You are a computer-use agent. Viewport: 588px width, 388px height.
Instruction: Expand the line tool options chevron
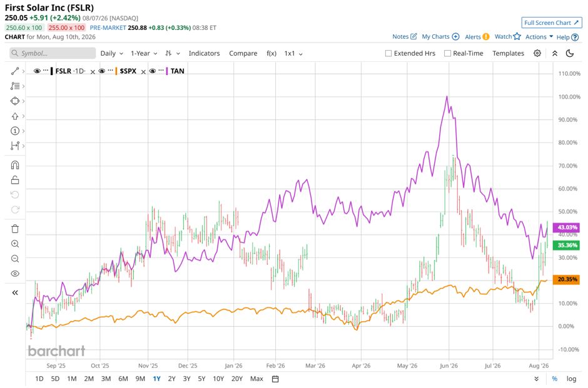pos(23,71)
